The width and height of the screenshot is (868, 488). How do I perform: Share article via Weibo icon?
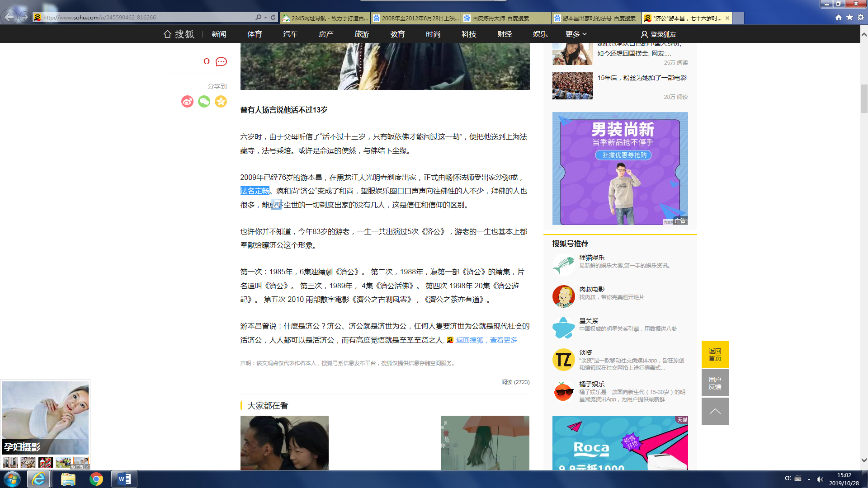pyautogui.click(x=187, y=102)
